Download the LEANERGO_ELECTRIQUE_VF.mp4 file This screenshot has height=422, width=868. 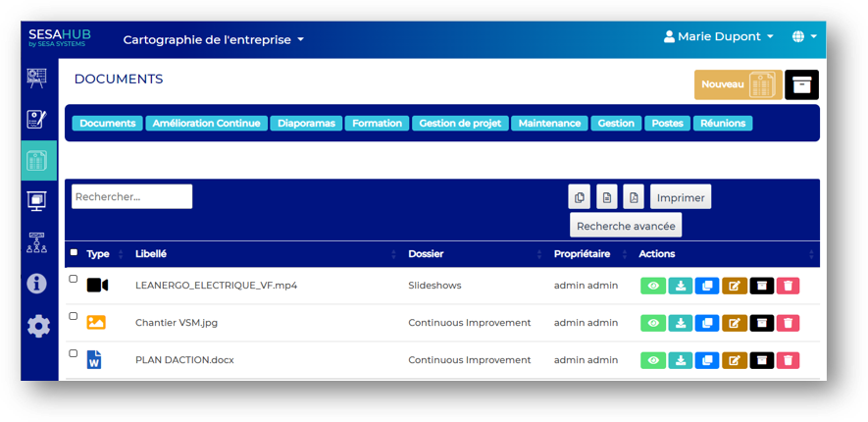click(681, 286)
